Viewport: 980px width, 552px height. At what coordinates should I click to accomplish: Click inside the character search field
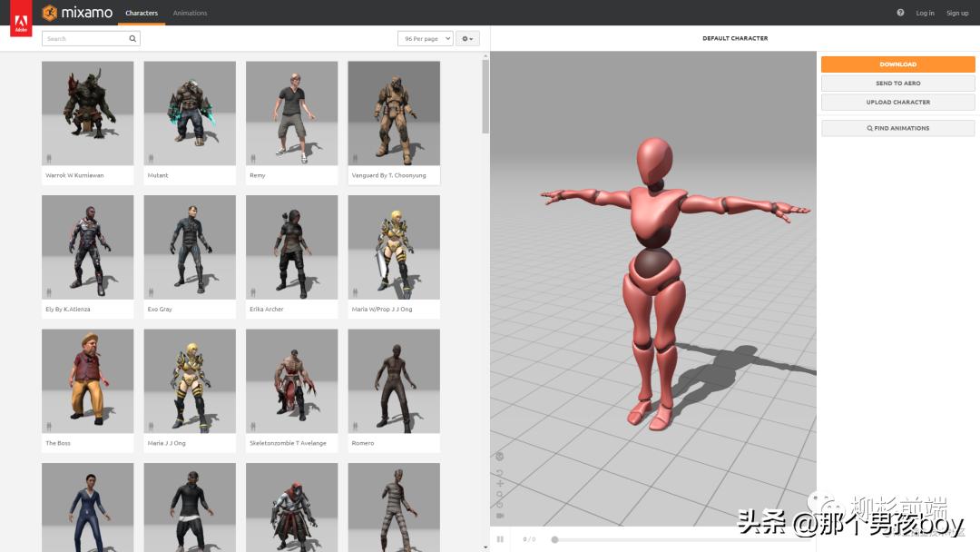[x=82, y=38]
